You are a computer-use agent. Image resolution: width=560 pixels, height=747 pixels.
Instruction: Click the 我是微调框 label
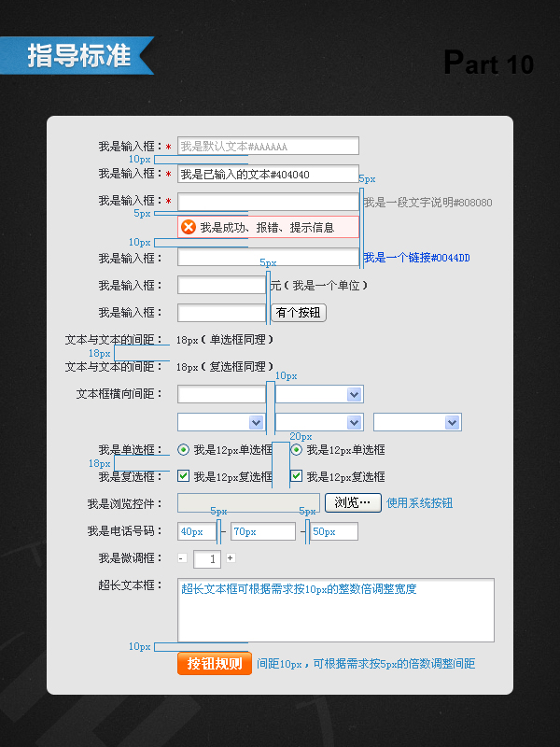[131, 557]
